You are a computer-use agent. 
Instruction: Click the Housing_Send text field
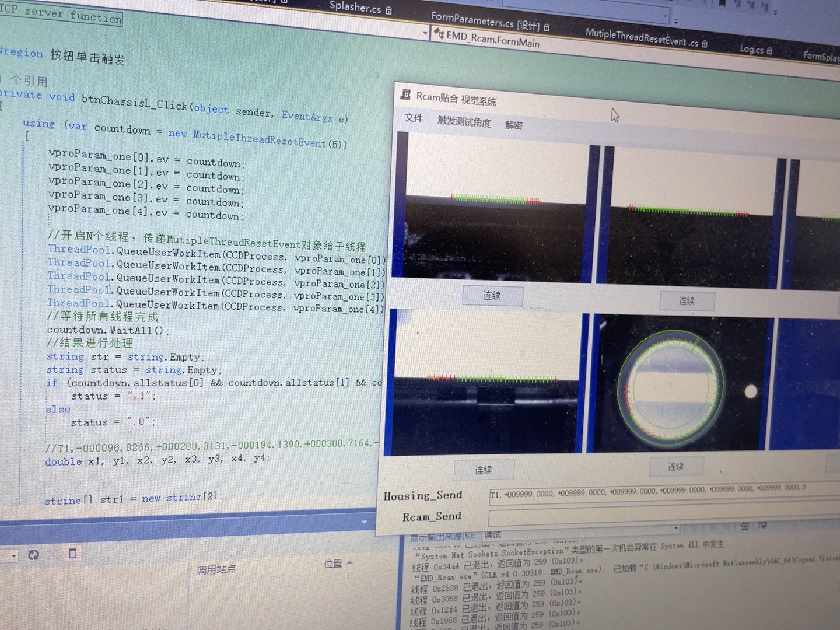pyautogui.click(x=664, y=492)
